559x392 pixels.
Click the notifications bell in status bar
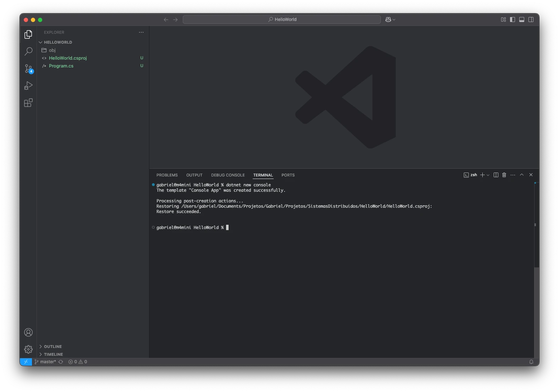[x=531, y=362]
